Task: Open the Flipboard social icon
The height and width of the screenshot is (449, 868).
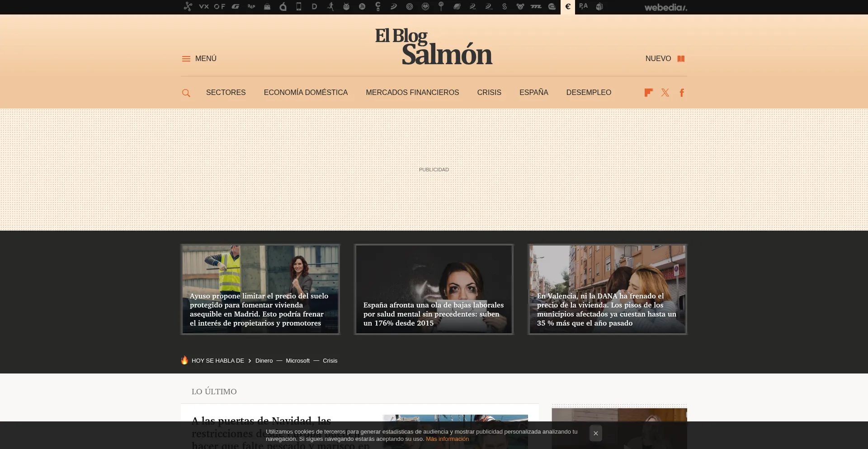Action: click(x=648, y=93)
